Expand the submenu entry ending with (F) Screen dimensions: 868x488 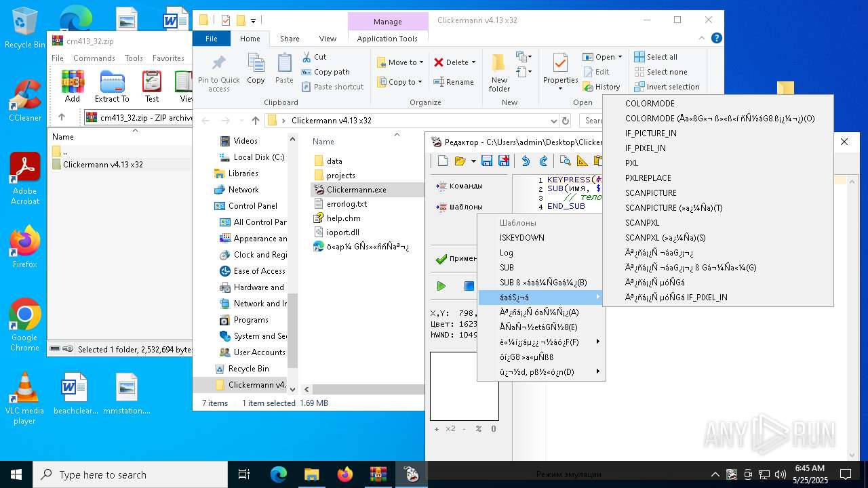(x=541, y=342)
